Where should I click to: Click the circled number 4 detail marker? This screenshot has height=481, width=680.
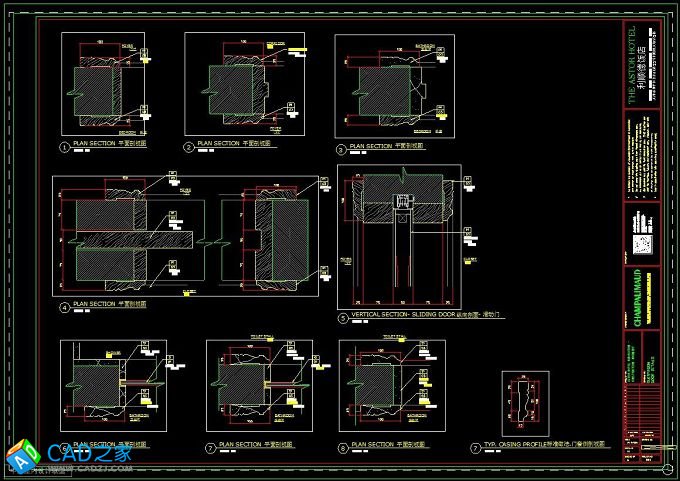pos(65,308)
